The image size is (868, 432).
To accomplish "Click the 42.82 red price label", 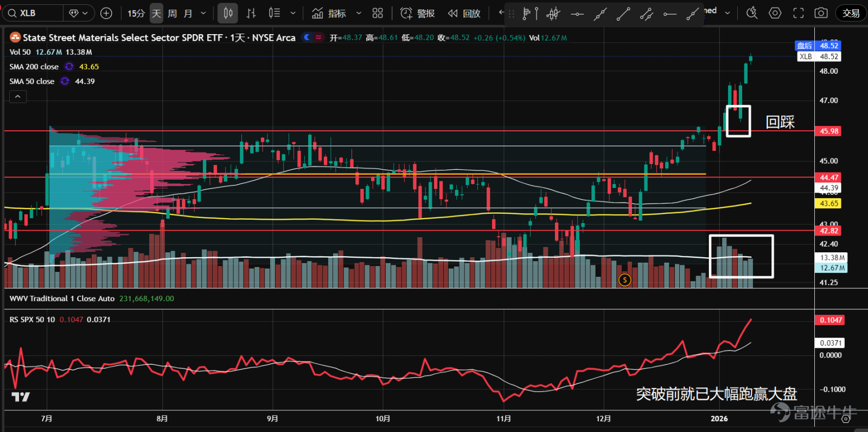I will pyautogui.click(x=828, y=231).
